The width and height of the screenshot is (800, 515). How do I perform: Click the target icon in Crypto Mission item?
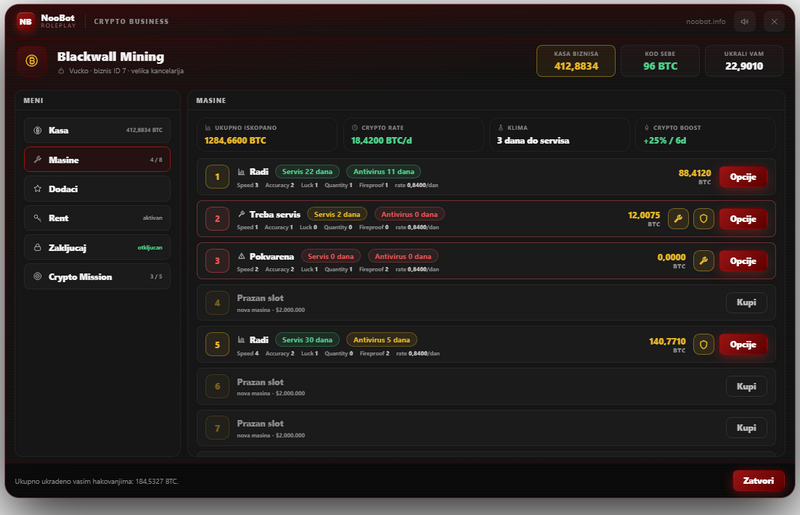point(37,277)
